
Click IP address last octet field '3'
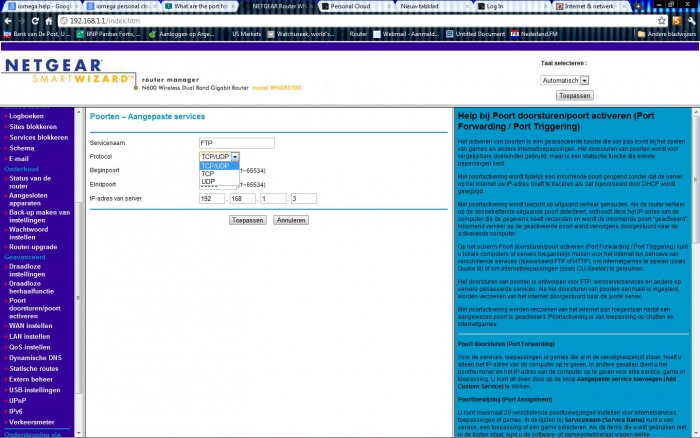click(304, 199)
